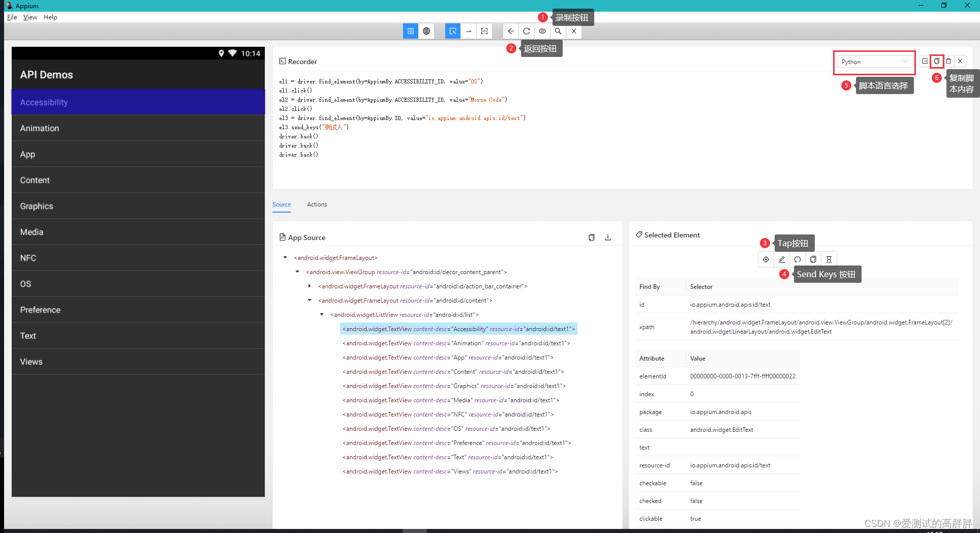The height and width of the screenshot is (533, 980).
Task: Click Preference in device screenshot
Action: pyautogui.click(x=138, y=310)
